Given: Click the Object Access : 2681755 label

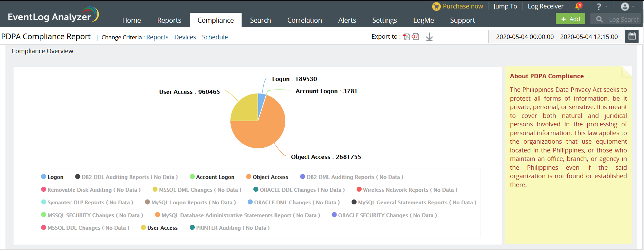Looking at the screenshot, I should click(x=326, y=157).
